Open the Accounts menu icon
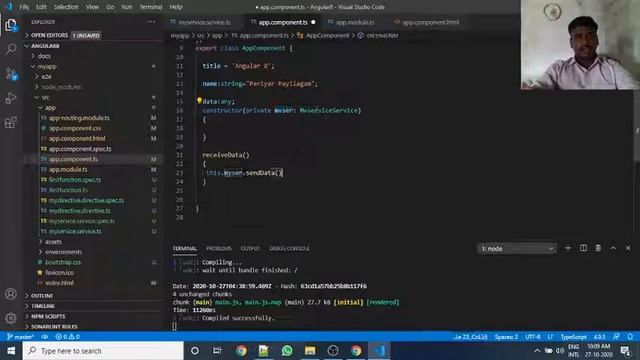The image size is (640, 360). coord(11,294)
